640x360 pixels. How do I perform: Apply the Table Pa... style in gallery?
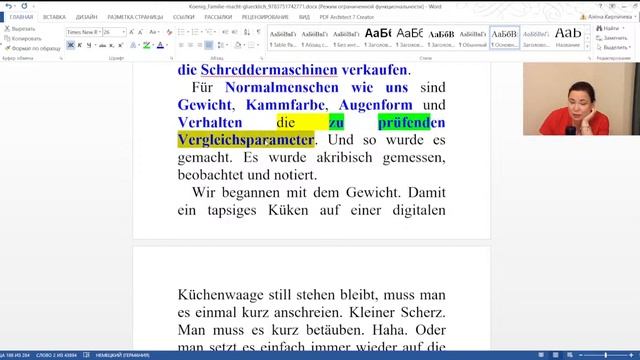[282, 38]
